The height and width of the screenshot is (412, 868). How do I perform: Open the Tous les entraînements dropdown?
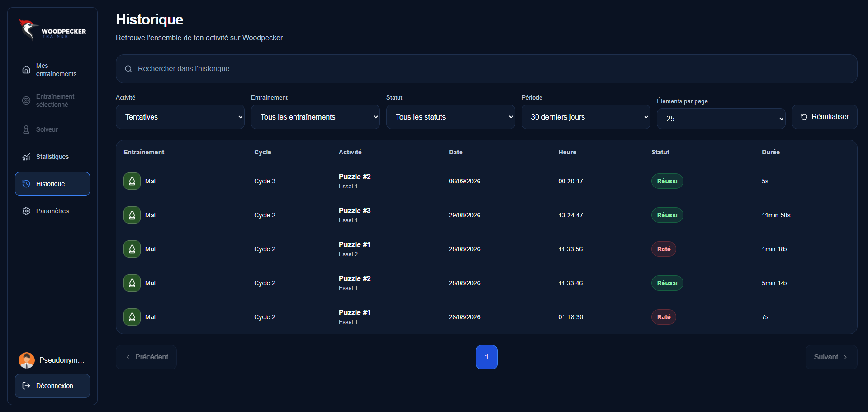(x=315, y=117)
